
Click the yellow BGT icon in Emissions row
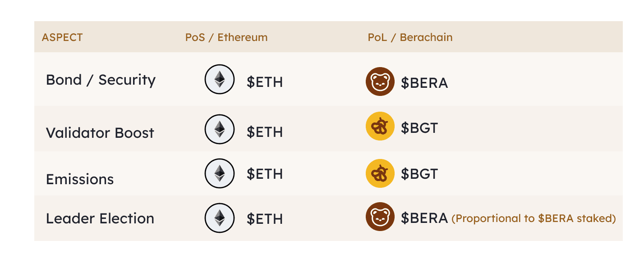380,173
